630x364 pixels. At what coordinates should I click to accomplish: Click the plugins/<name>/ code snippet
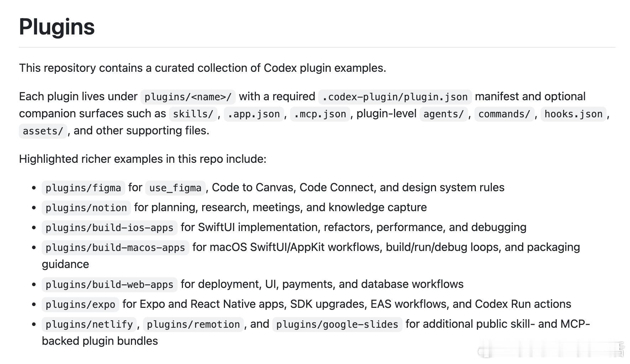coord(188,97)
